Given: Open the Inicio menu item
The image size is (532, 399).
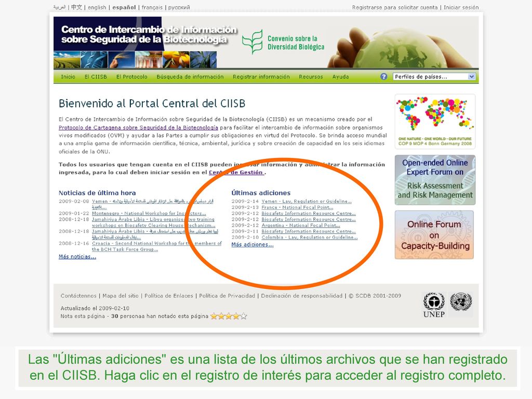Looking at the screenshot, I should point(68,77).
